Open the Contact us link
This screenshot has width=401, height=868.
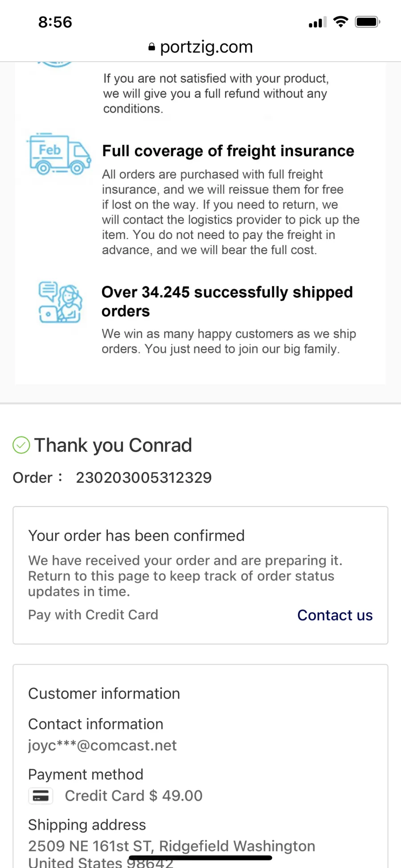335,615
